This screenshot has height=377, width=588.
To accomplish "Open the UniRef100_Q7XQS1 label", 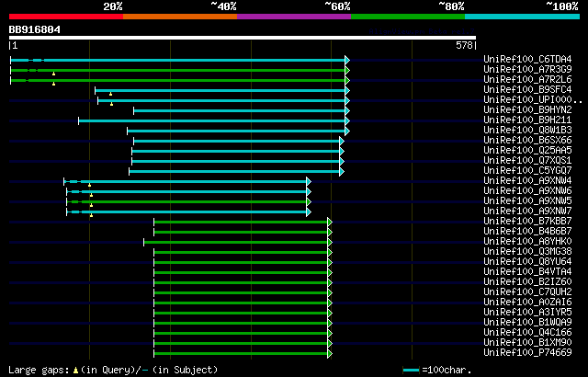I will point(527,160).
